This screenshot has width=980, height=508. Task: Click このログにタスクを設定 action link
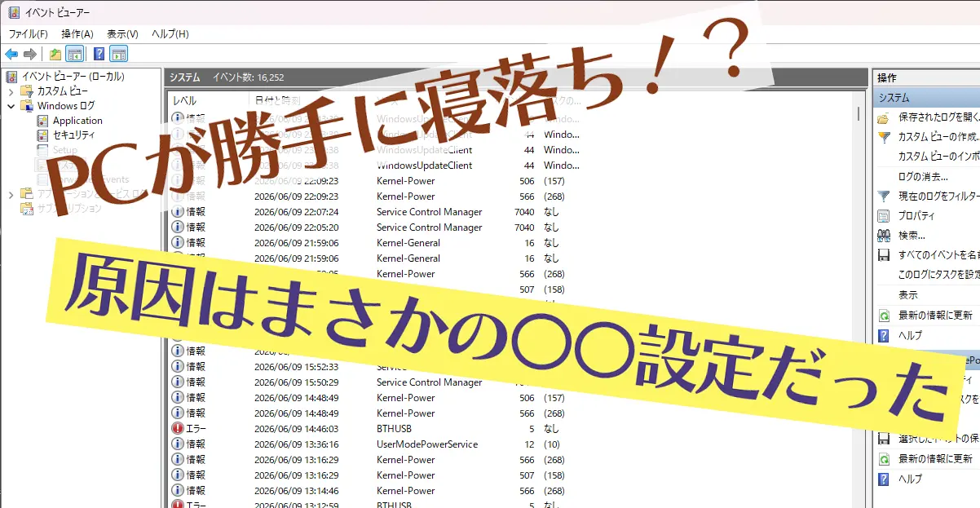[938, 276]
